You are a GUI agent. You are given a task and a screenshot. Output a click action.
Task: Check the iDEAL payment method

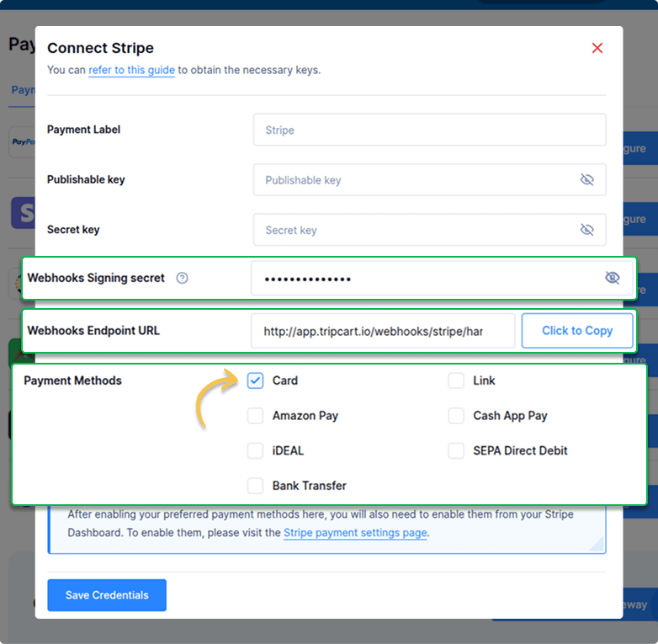click(255, 450)
